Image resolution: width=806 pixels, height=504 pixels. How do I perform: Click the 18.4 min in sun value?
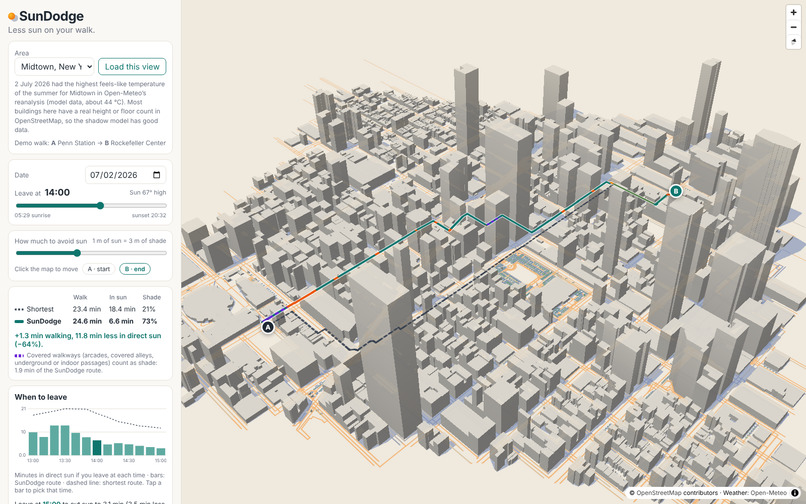click(122, 309)
